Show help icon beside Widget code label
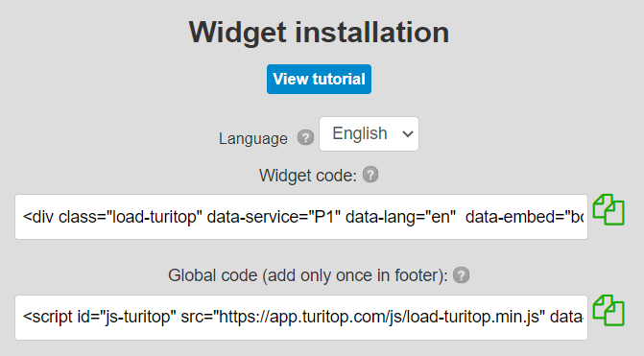This screenshot has width=644, height=356. [370, 175]
